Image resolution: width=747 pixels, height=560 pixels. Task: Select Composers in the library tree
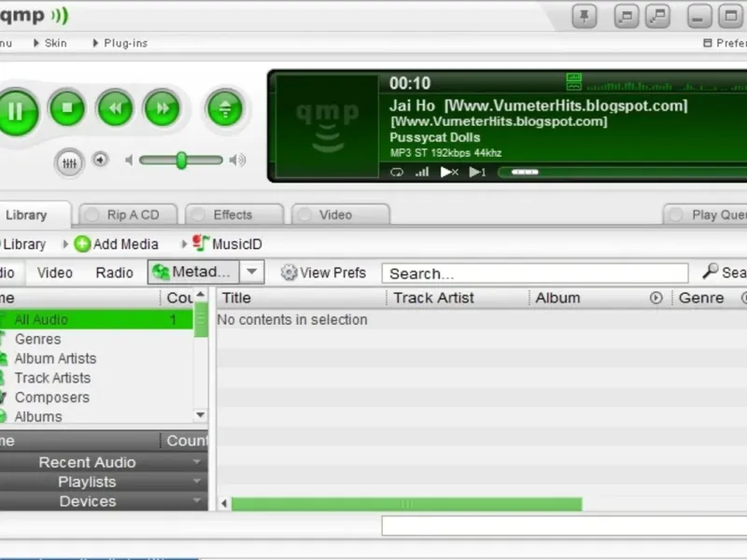point(97,398)
